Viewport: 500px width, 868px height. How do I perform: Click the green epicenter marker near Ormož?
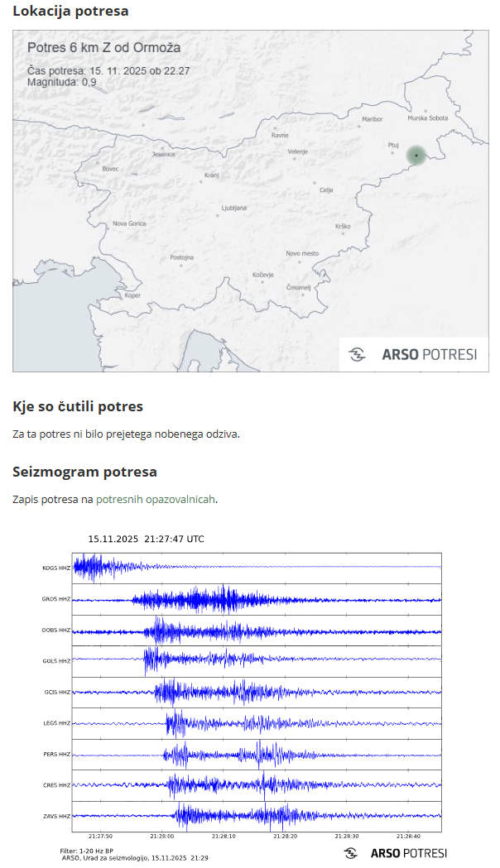click(416, 155)
